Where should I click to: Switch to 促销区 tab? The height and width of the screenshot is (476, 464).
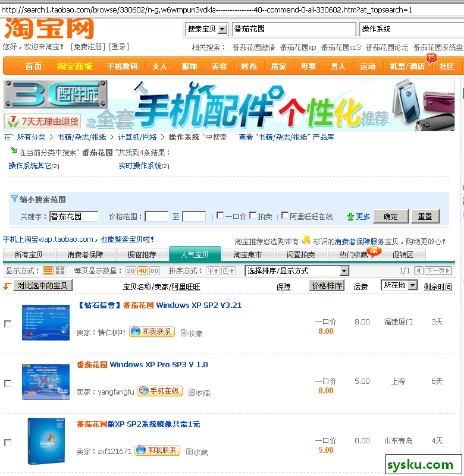click(x=403, y=255)
